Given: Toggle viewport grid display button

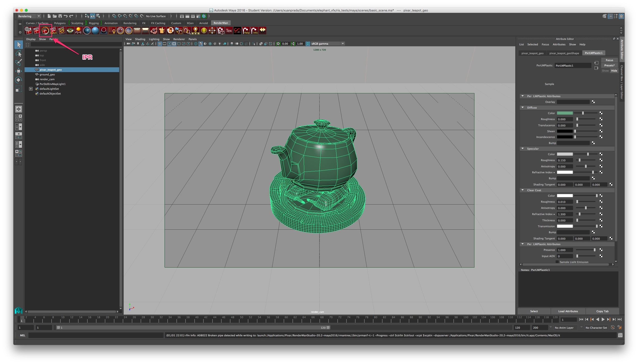Looking at the screenshot, I should [159, 44].
